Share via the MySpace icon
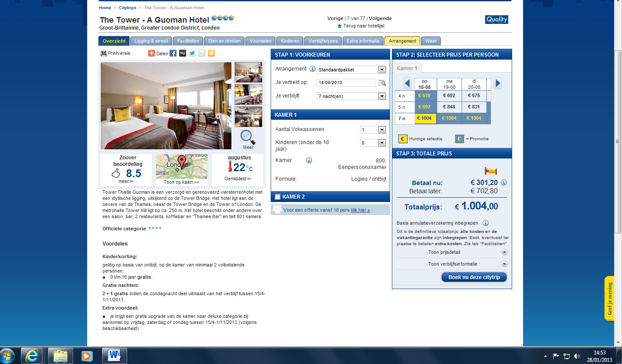The width and height of the screenshot is (622, 364). pyautogui.click(x=183, y=53)
